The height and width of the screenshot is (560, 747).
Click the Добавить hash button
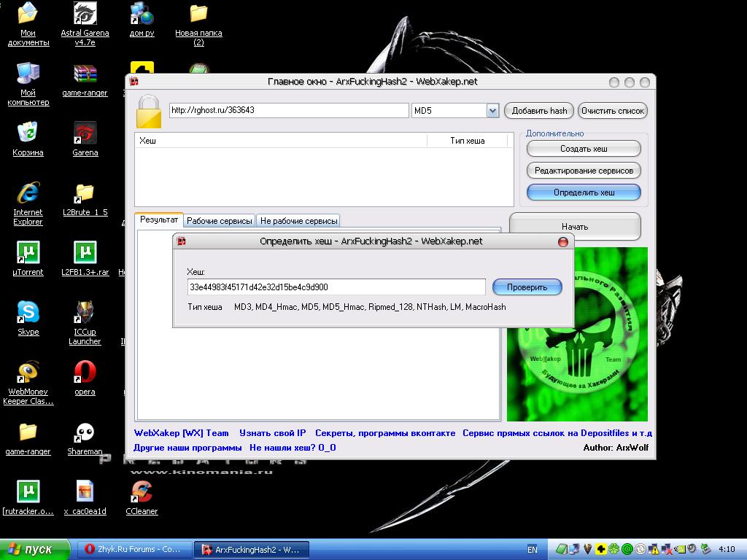pos(539,111)
